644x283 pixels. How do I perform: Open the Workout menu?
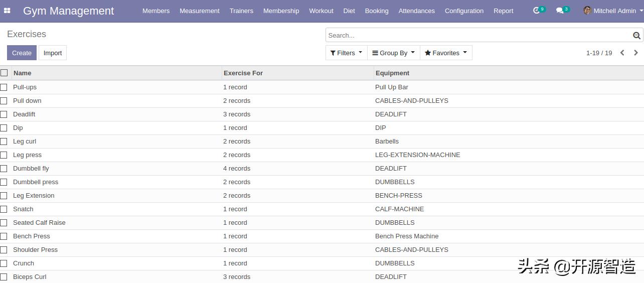tap(321, 11)
